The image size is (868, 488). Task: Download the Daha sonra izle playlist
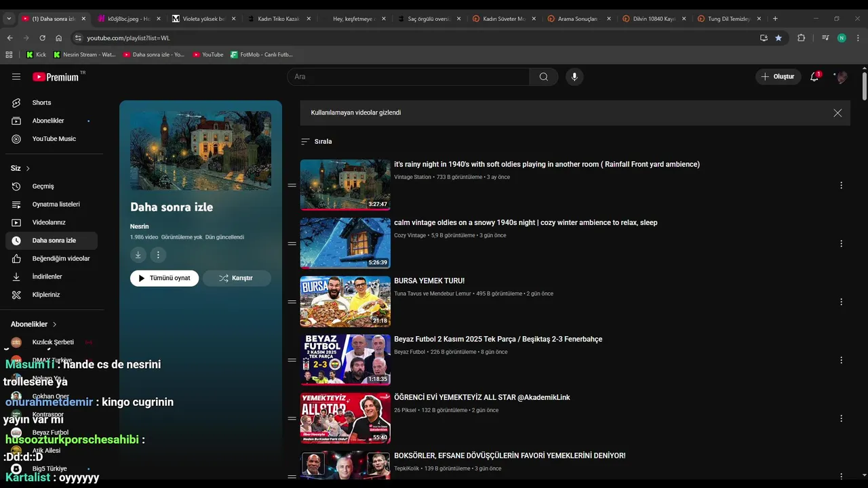138,255
